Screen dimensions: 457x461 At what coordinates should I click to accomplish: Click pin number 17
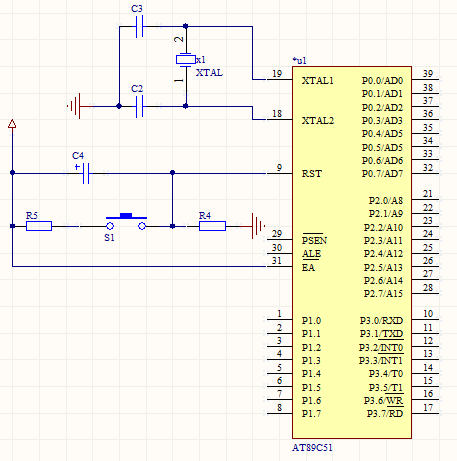428,407
